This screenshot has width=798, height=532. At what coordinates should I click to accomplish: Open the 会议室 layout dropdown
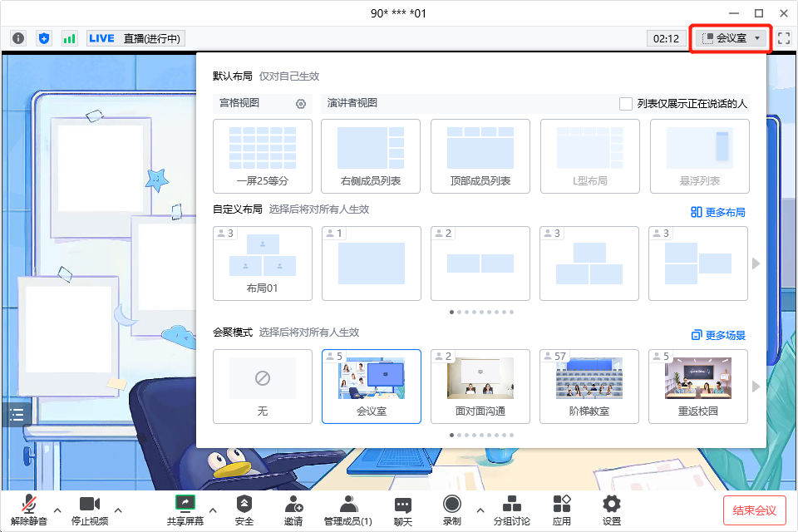pyautogui.click(x=731, y=38)
